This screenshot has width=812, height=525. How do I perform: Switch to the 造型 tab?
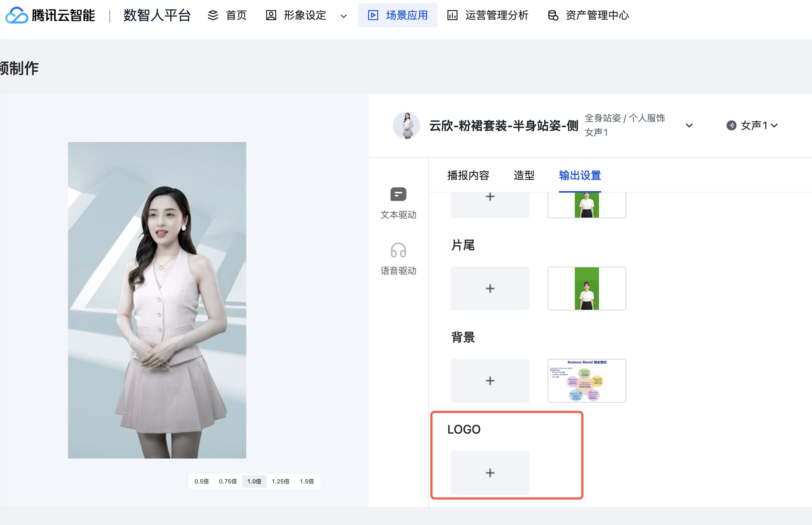[524, 175]
